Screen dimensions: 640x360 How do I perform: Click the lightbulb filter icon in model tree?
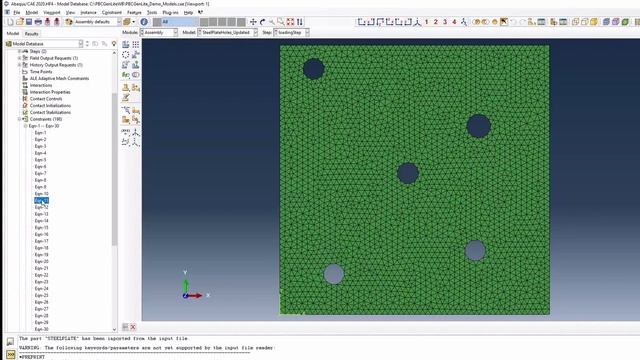tap(114, 44)
